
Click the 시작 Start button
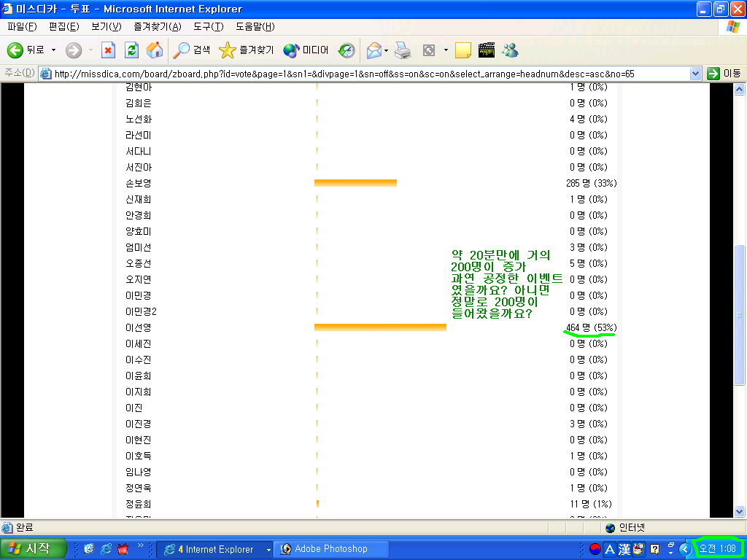(34, 549)
